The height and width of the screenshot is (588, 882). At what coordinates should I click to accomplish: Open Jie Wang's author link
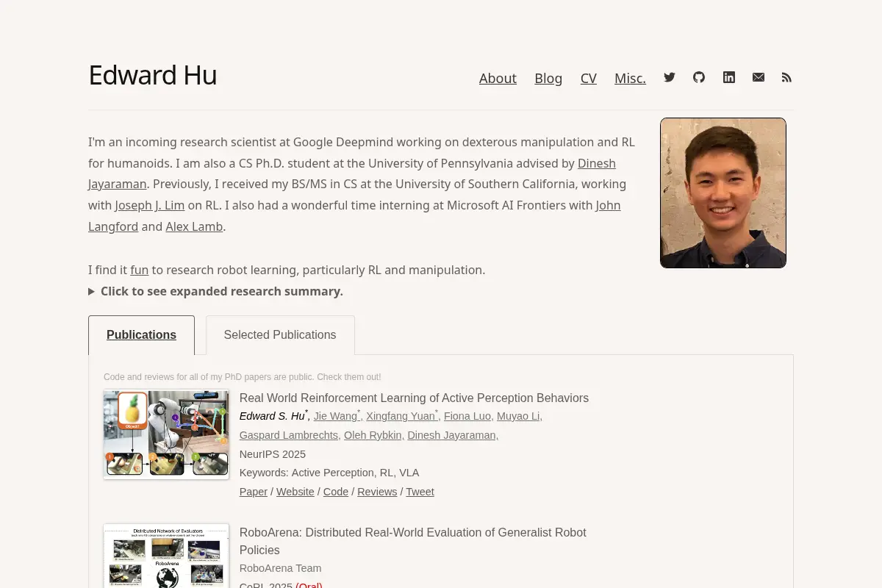pyautogui.click(x=335, y=416)
